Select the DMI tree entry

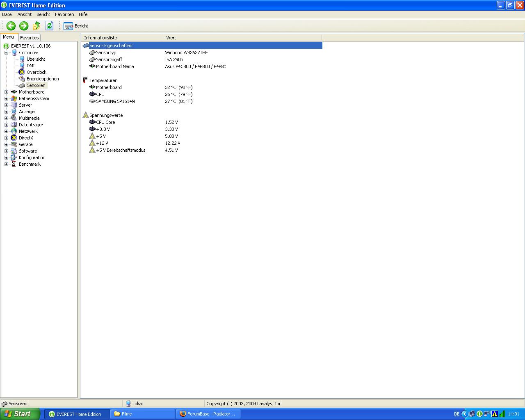pos(31,66)
